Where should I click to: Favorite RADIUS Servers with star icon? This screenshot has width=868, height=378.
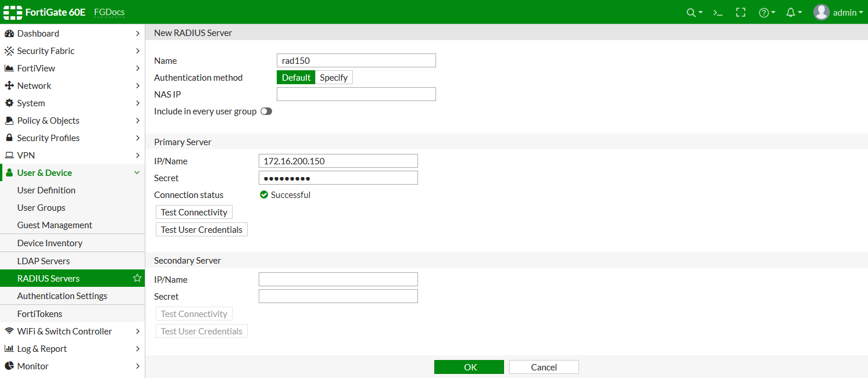(x=137, y=278)
